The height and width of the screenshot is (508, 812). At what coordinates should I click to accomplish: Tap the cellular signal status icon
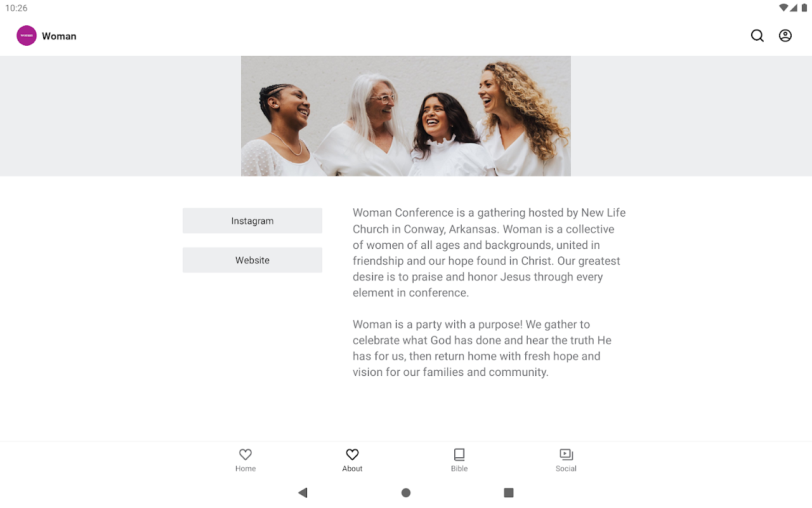794,8
